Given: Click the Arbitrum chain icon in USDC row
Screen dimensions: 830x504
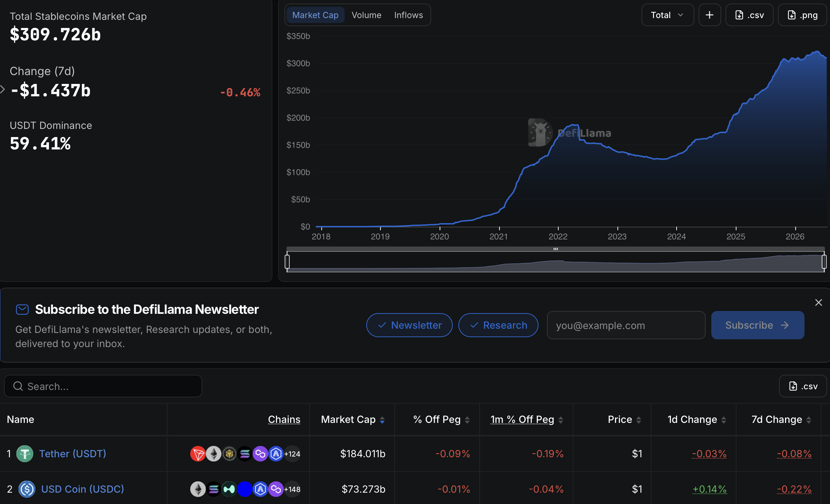Looking at the screenshot, I should click(260, 489).
